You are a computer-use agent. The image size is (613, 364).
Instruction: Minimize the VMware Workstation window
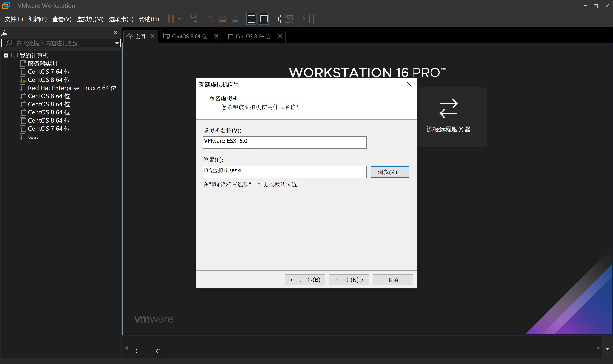585,6
